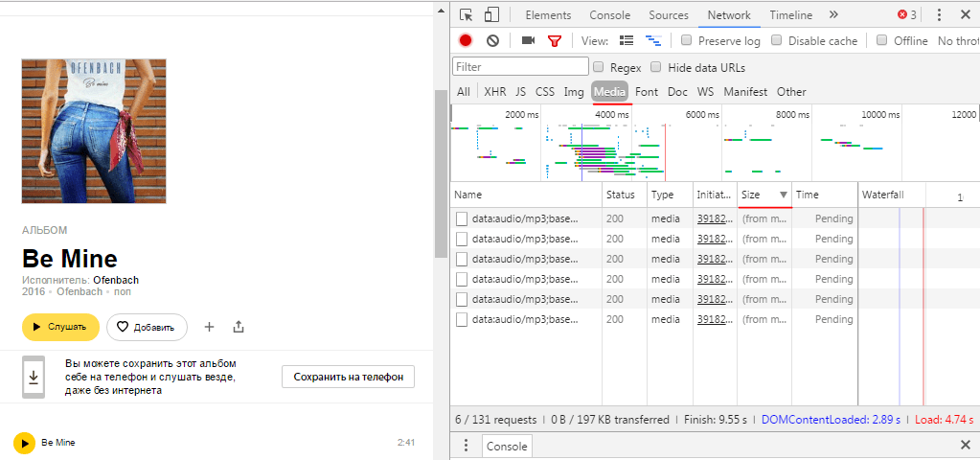Click the Сохранить на телефон button
The width and height of the screenshot is (980, 460).
click(x=348, y=377)
